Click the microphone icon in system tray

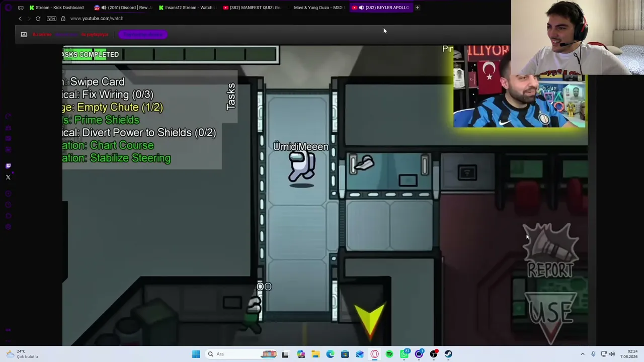(x=593, y=354)
